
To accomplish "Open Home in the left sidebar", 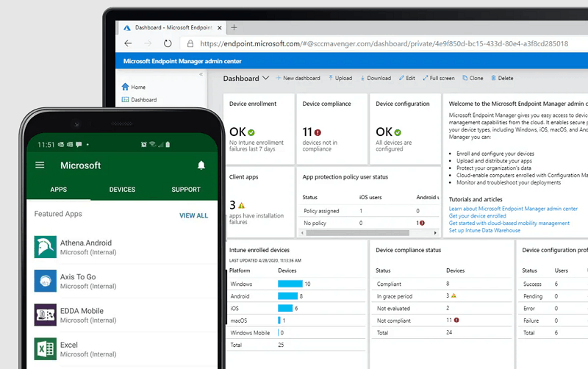I will 134,87.
